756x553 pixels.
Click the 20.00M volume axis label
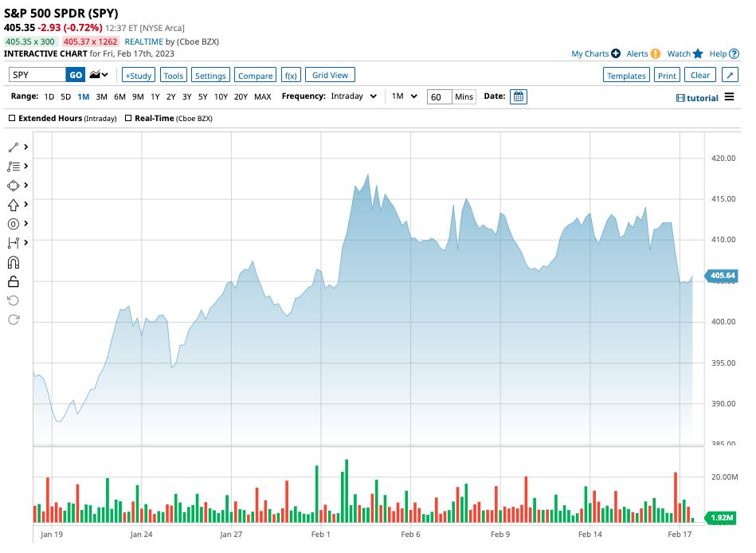coord(724,477)
